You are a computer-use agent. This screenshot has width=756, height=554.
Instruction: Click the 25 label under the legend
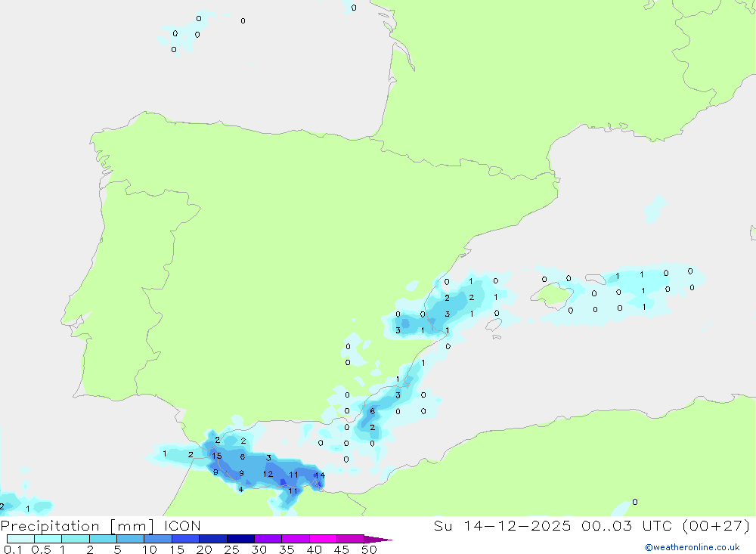232,549
